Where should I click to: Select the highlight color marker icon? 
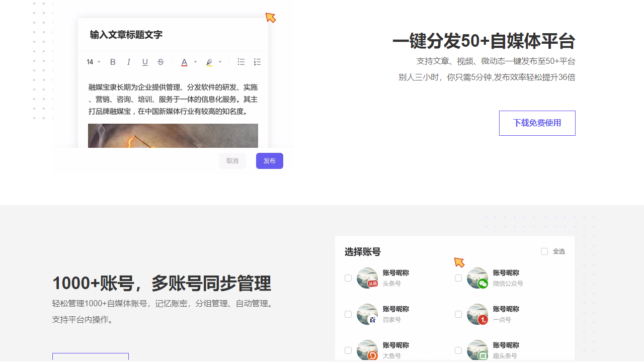click(209, 62)
